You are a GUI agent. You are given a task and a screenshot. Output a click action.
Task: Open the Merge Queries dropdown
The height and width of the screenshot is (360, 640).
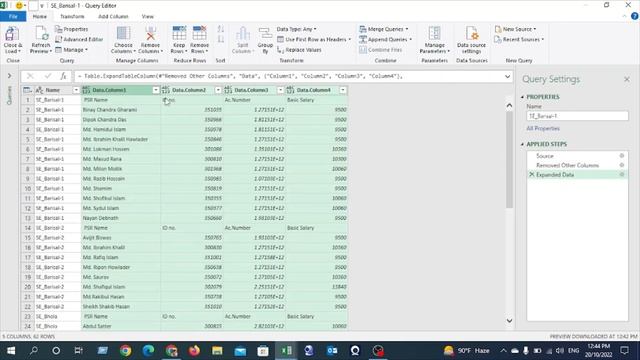click(384, 29)
